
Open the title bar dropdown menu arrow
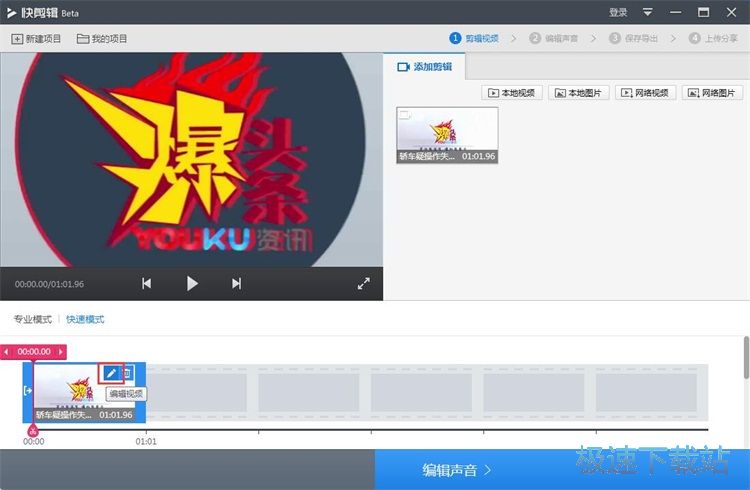pyautogui.click(x=648, y=12)
